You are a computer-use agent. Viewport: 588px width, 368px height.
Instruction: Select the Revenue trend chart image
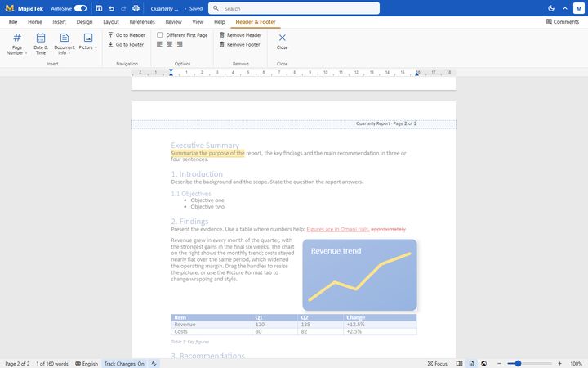pos(359,275)
